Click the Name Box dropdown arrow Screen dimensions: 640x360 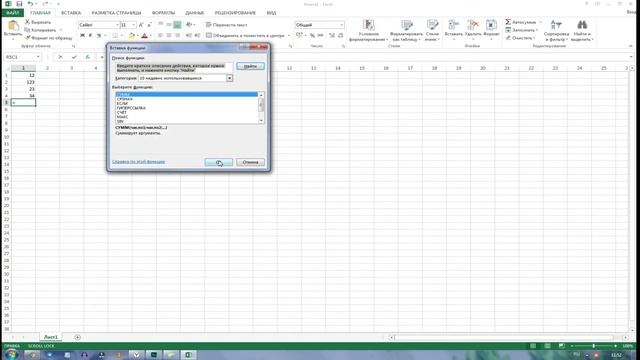click(x=38, y=57)
